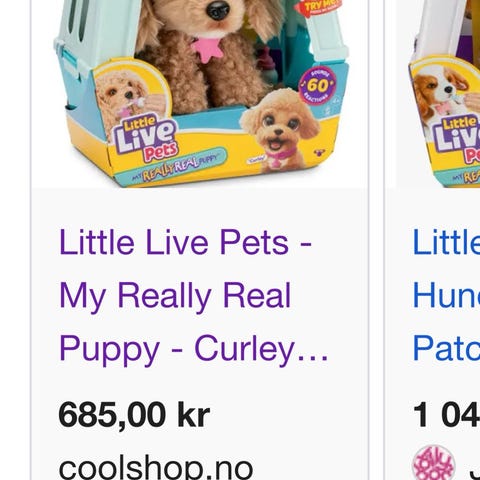Open the blue second product title link
The image size is (480, 480).
tap(446, 295)
